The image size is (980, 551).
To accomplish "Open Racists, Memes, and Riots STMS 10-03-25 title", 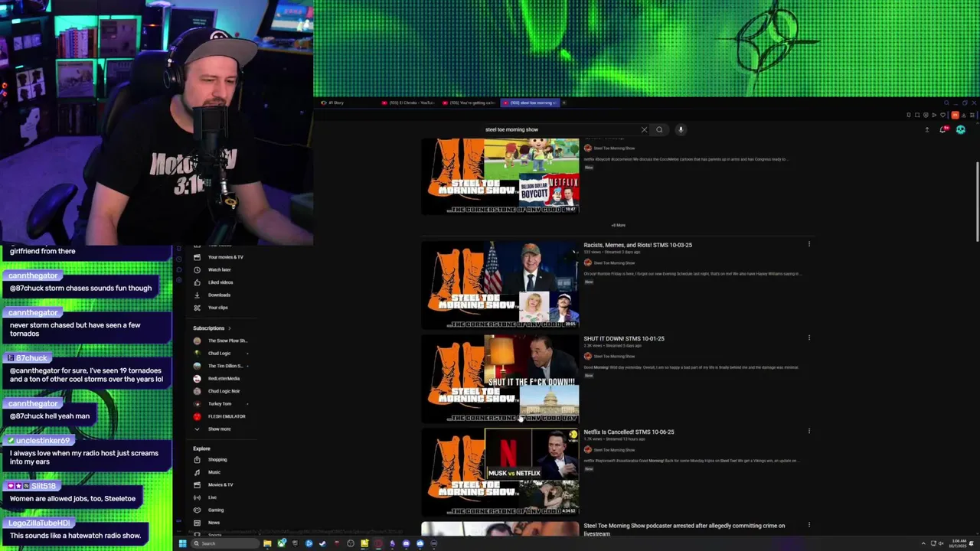I will tap(638, 245).
